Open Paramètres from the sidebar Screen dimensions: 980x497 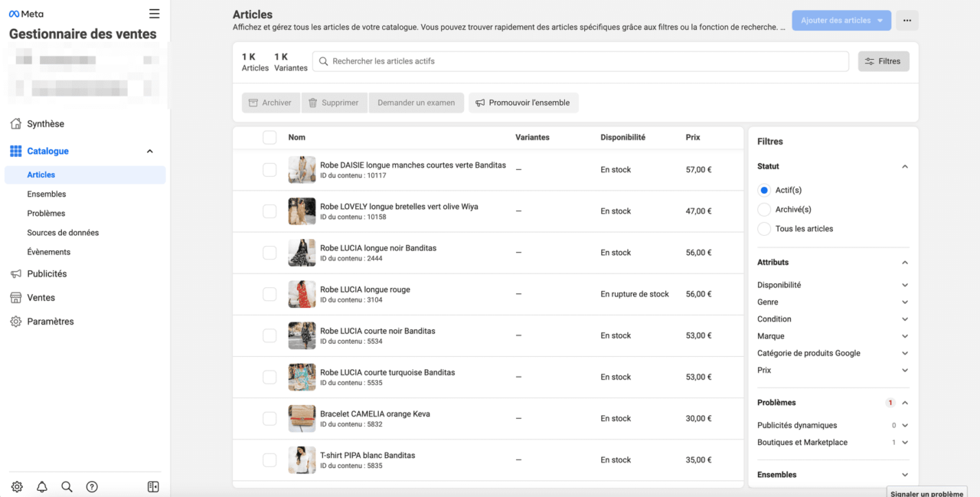(x=50, y=321)
